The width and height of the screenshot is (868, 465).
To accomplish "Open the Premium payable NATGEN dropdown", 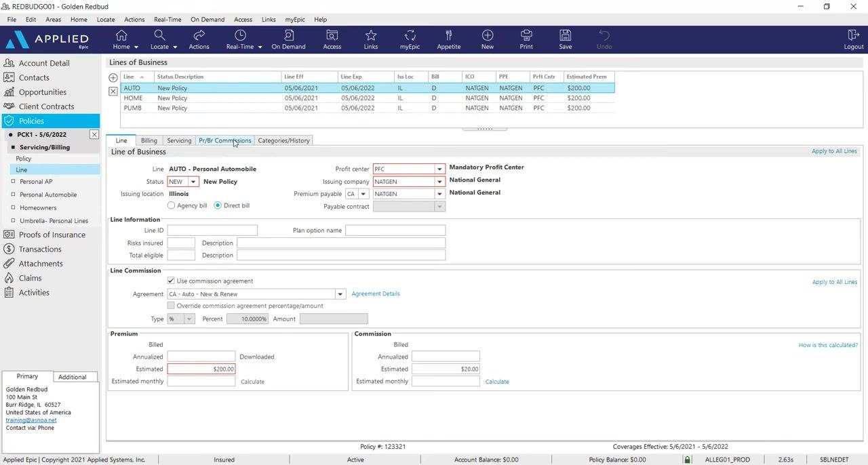I will pos(439,194).
